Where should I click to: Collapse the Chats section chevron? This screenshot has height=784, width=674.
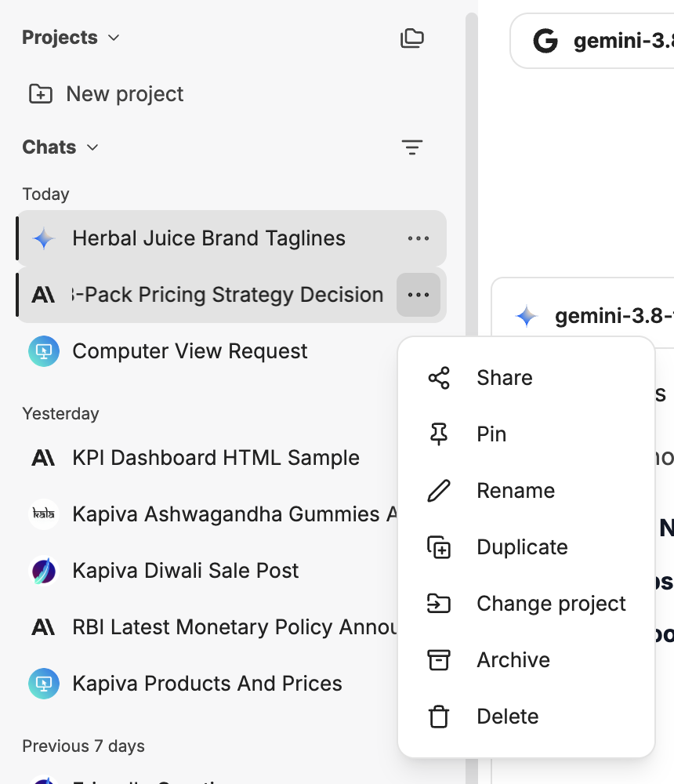click(92, 147)
